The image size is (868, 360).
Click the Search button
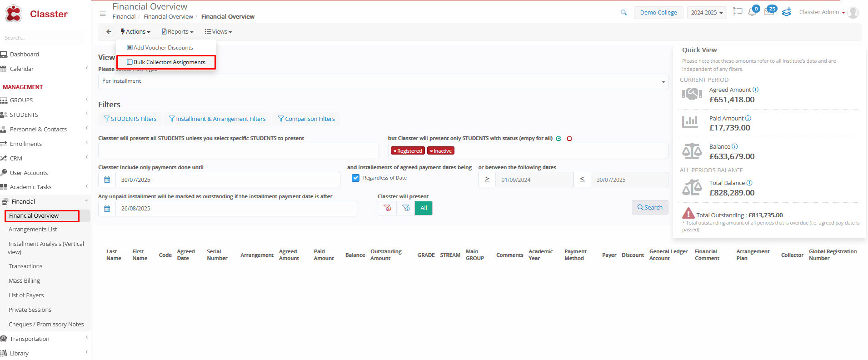649,208
